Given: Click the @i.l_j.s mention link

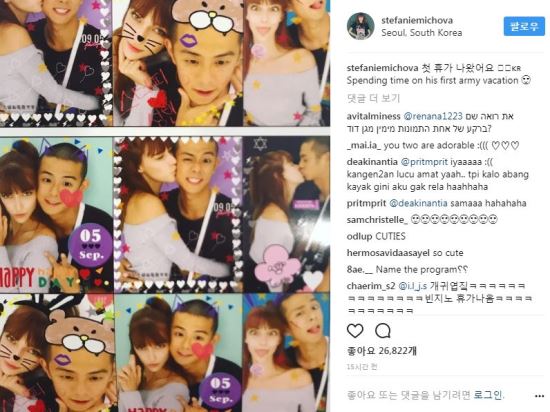Looking at the screenshot, I should pyautogui.click(x=412, y=286).
